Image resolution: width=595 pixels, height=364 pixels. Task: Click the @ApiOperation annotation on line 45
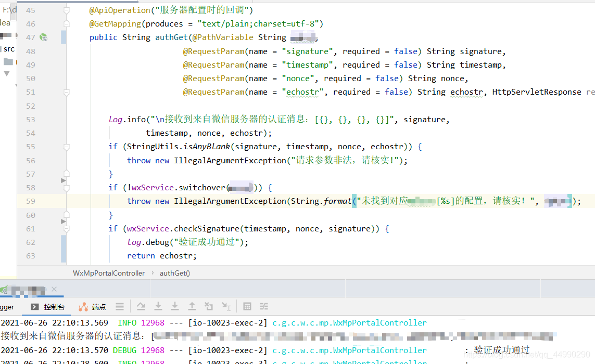[120, 10]
